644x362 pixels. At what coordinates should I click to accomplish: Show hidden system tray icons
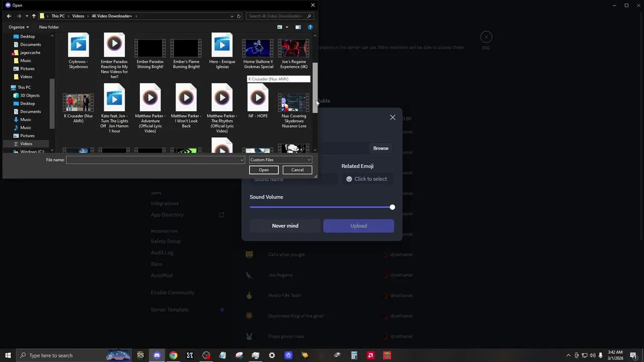point(569,355)
